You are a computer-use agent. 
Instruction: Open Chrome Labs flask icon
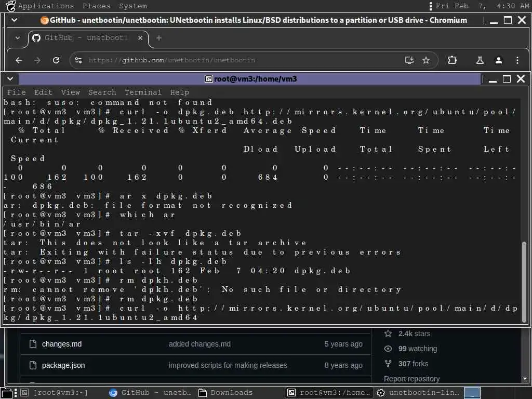point(480,60)
